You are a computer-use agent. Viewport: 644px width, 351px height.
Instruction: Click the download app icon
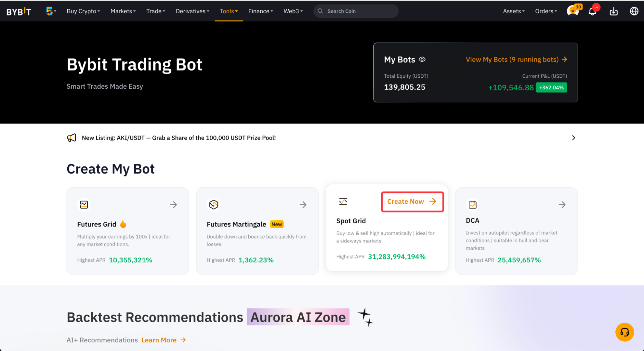(x=613, y=11)
